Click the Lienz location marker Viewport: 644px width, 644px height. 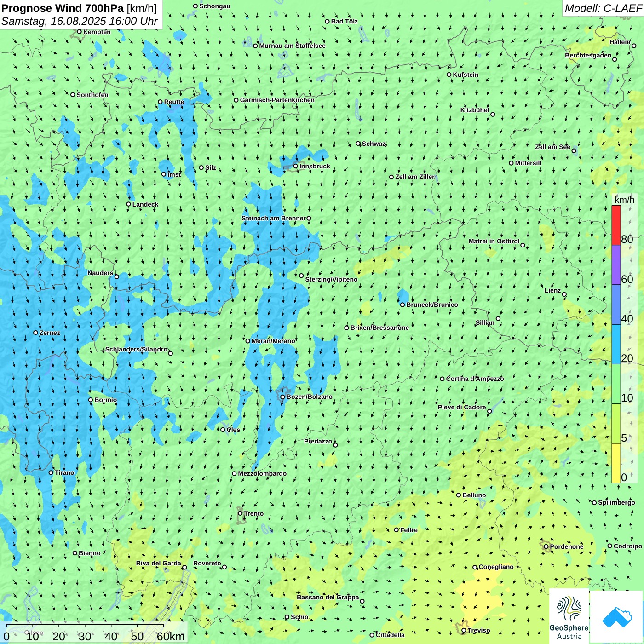point(564,294)
